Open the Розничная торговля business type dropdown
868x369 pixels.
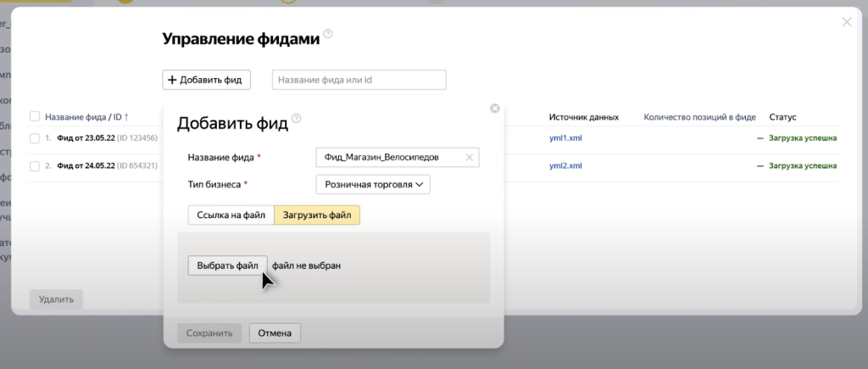tap(373, 185)
